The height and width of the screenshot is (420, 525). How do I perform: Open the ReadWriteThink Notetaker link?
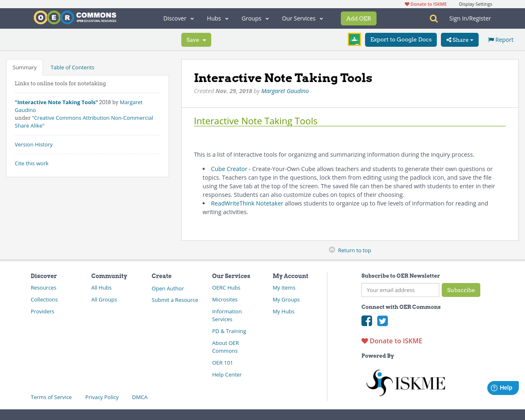coord(247,203)
